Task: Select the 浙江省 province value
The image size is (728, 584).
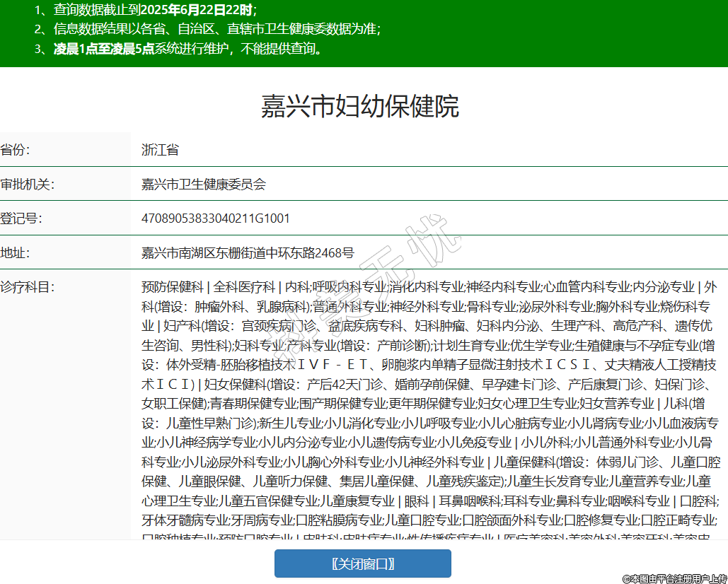Action: pyautogui.click(x=160, y=150)
